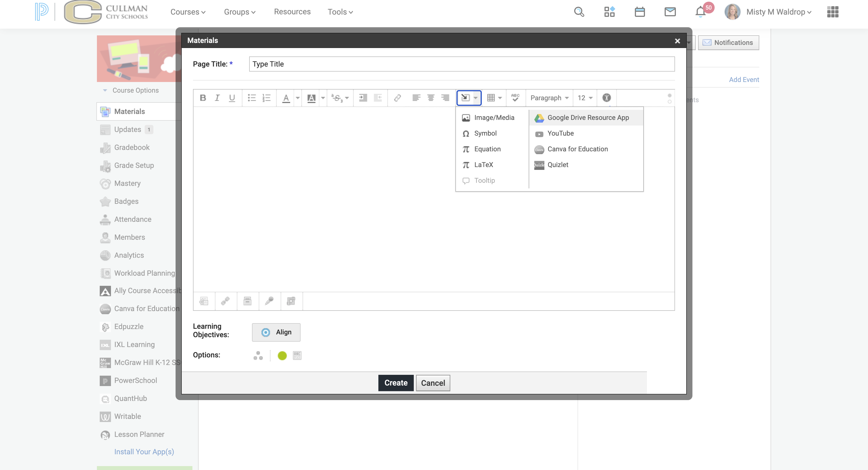
Task: Insert a link with the chain icon
Action: tap(397, 98)
